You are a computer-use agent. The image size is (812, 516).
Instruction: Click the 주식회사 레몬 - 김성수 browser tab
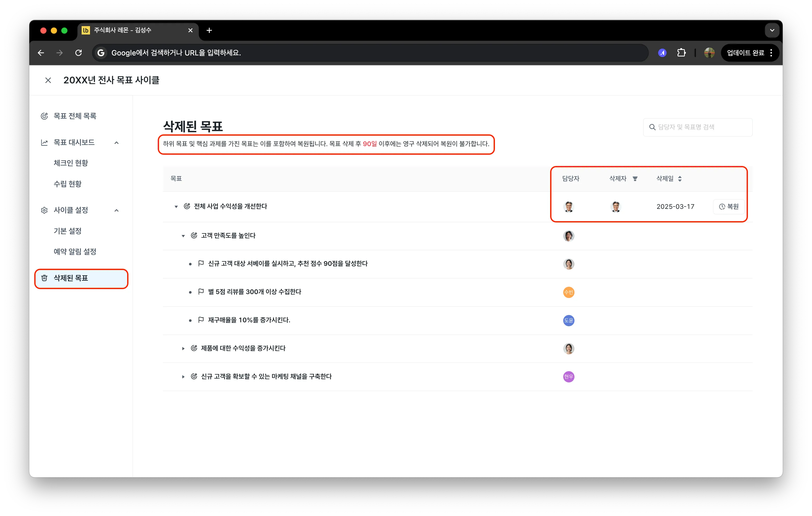[x=138, y=30]
